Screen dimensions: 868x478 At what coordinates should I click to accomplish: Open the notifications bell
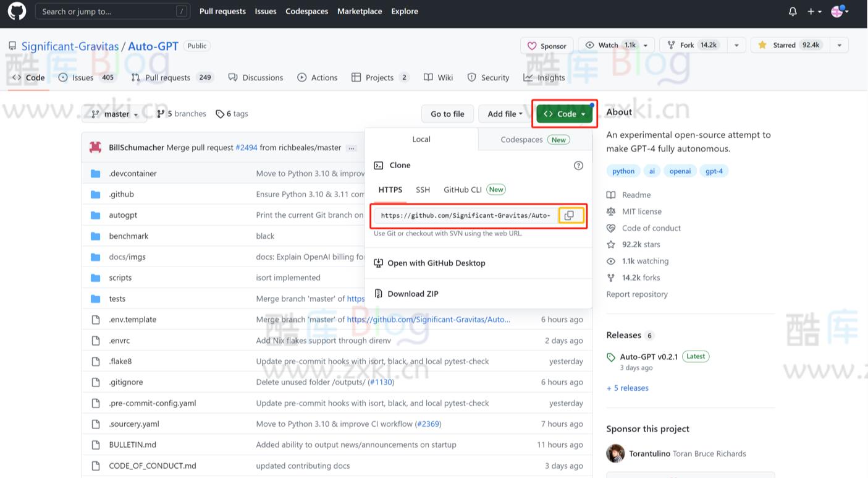pos(793,11)
